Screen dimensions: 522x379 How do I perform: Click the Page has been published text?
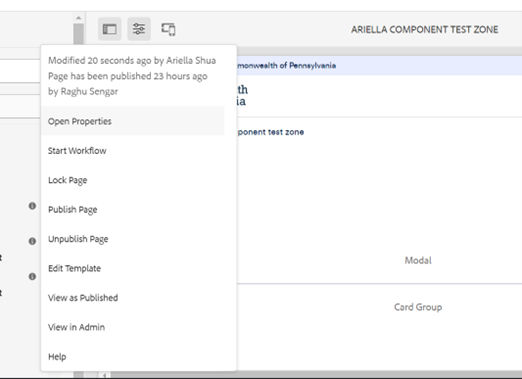point(128,76)
